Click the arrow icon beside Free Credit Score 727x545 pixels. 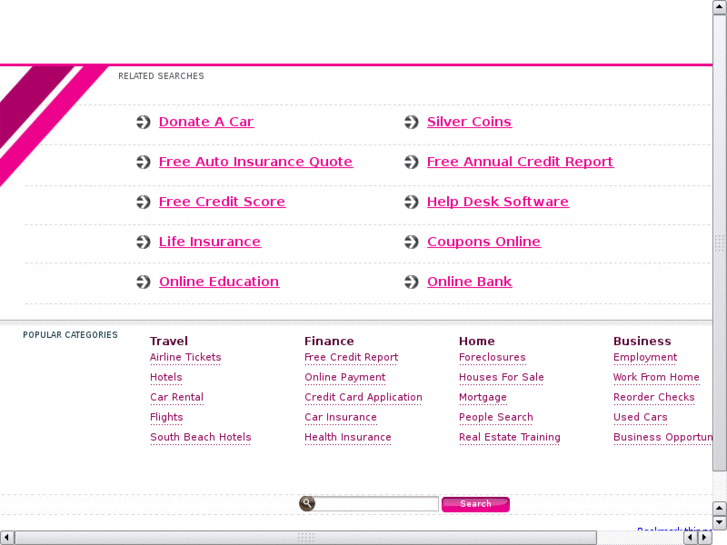coord(143,202)
